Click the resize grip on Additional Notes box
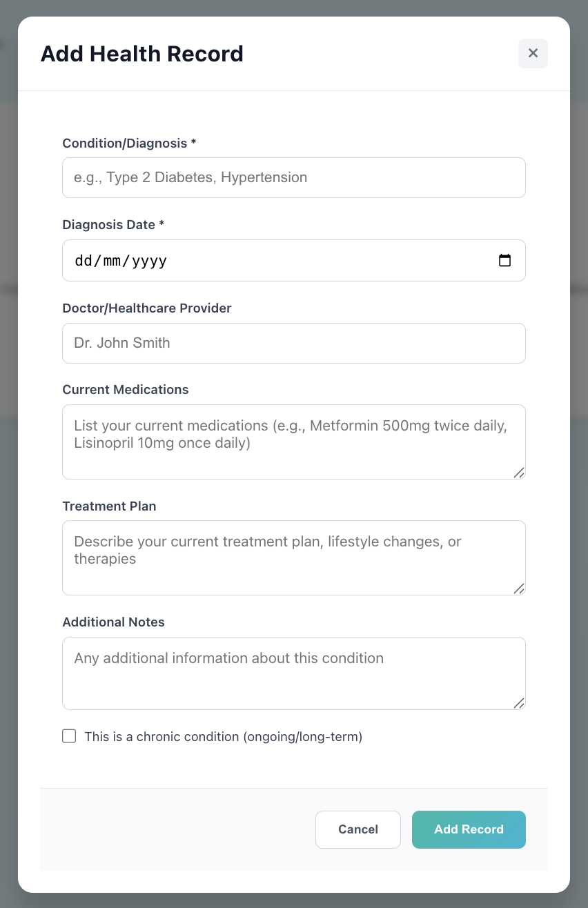 pyautogui.click(x=519, y=704)
